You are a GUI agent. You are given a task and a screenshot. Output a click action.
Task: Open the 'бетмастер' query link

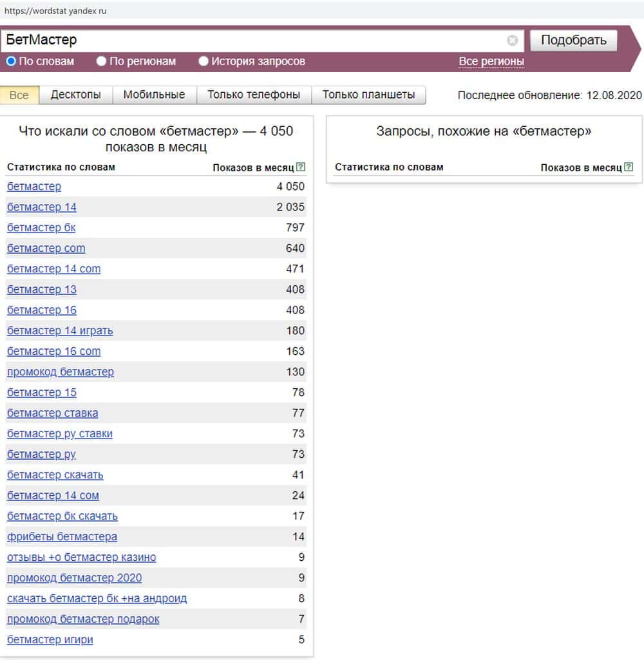tap(34, 187)
